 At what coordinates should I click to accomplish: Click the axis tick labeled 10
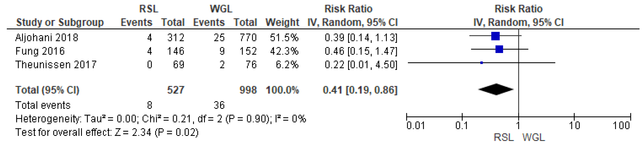pos(574,125)
